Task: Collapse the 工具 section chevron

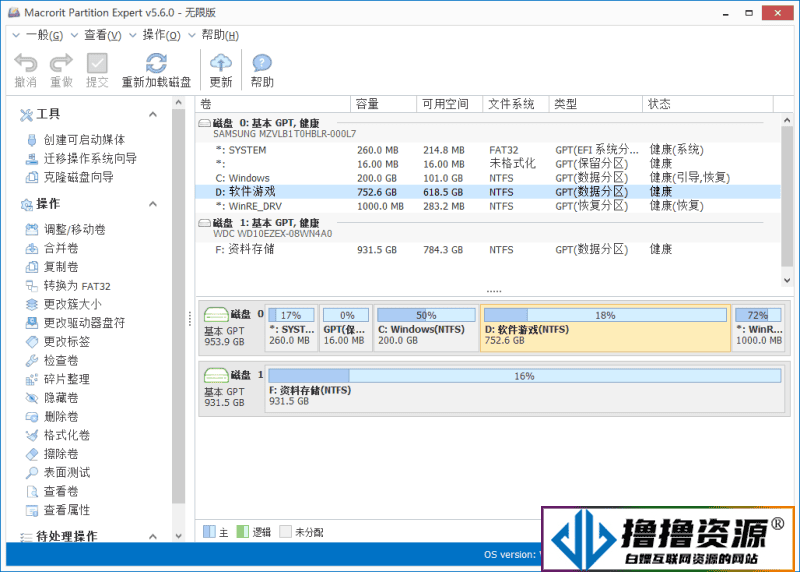Action: 153,114
